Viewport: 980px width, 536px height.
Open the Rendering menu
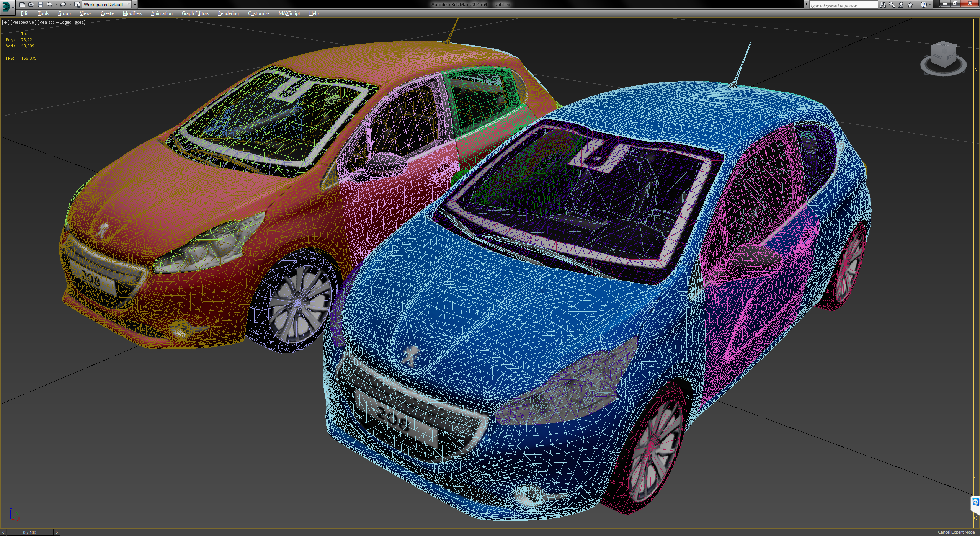(x=228, y=13)
